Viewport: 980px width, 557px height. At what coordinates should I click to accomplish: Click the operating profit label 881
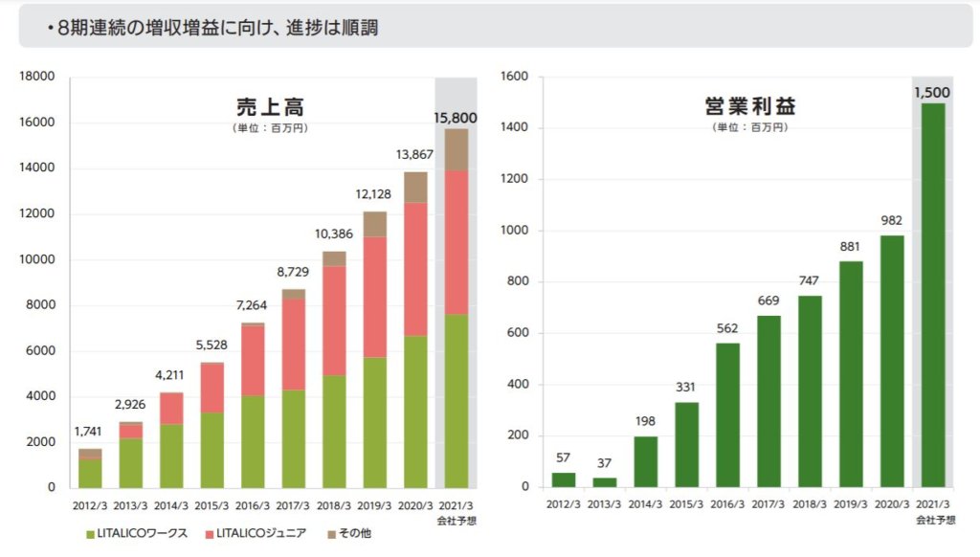click(x=850, y=247)
